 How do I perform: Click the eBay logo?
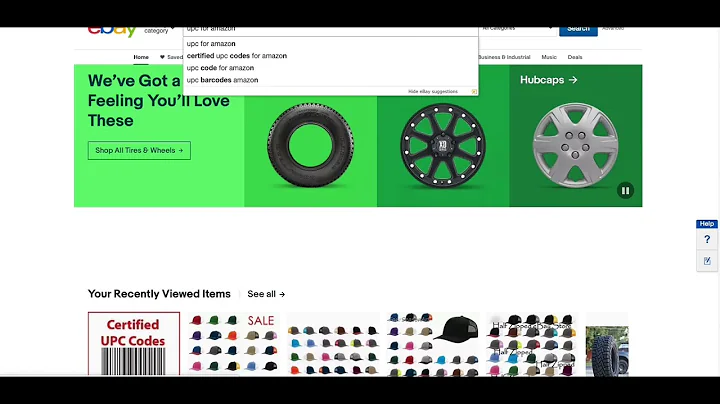tap(112, 31)
